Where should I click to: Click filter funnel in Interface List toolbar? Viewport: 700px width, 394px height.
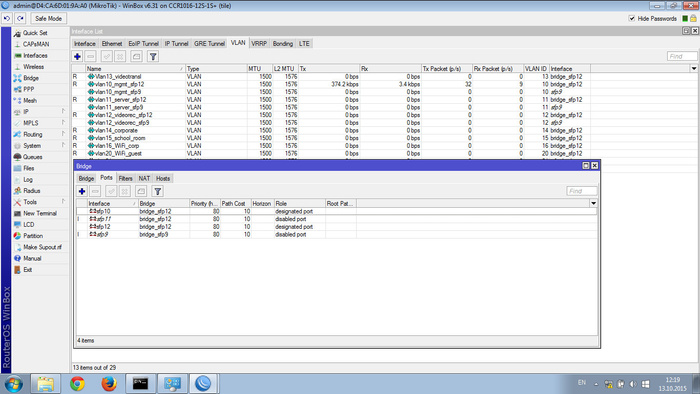click(153, 56)
